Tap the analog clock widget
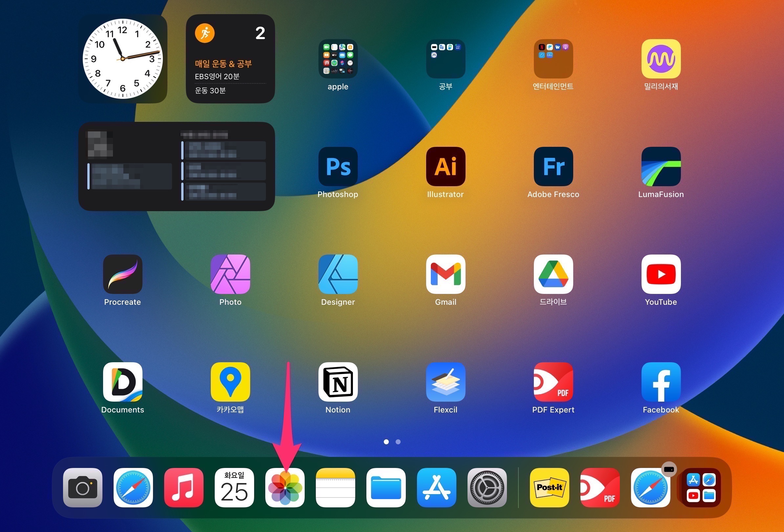Image resolution: width=784 pixels, height=532 pixels. coord(122,59)
